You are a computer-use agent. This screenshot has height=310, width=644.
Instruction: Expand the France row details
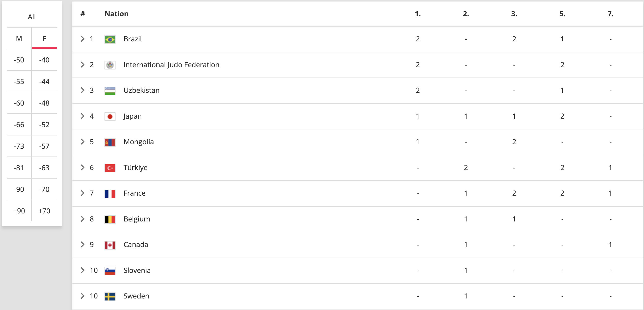pos(82,193)
